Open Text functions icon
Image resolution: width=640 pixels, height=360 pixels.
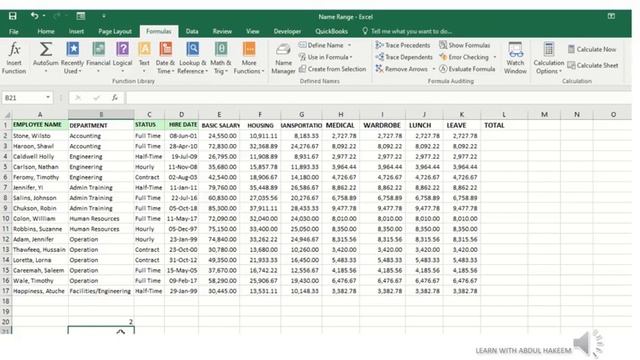click(x=144, y=49)
